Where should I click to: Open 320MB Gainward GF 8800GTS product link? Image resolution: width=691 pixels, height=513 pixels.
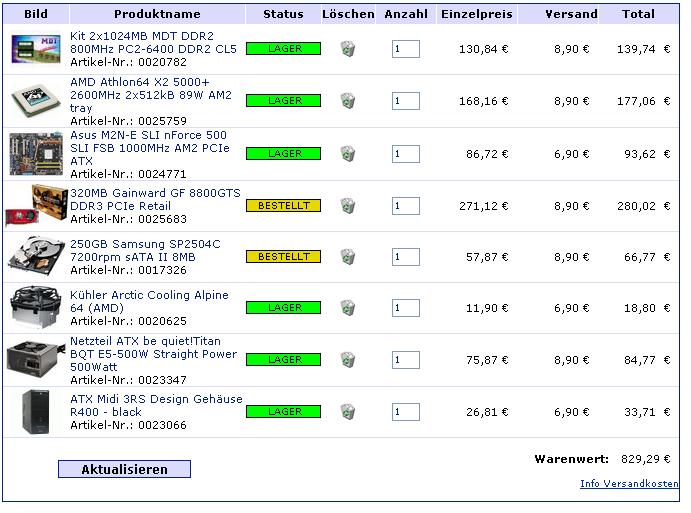(155, 199)
